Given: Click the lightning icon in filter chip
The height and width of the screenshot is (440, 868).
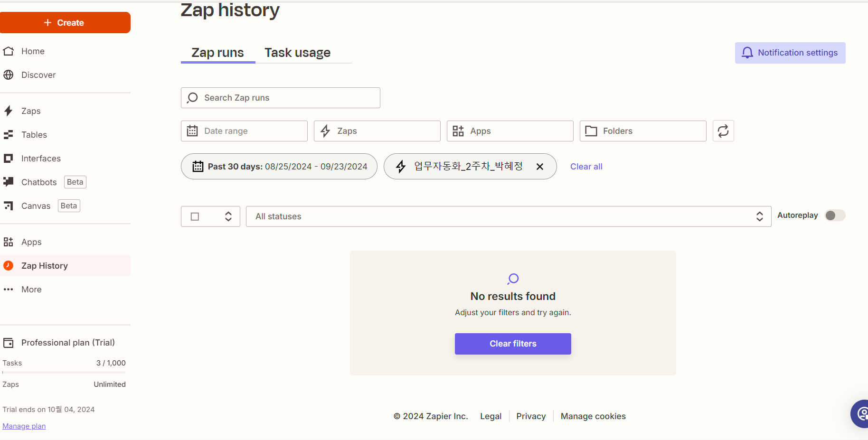Looking at the screenshot, I should [x=401, y=167].
